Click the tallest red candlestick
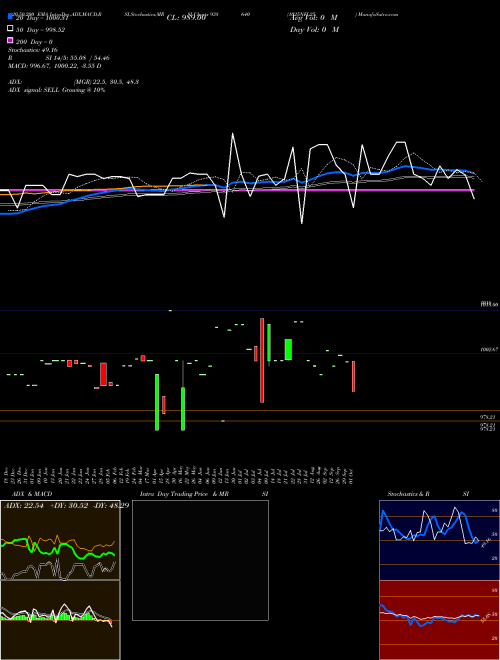This screenshot has height=660, width=500. [x=262, y=360]
